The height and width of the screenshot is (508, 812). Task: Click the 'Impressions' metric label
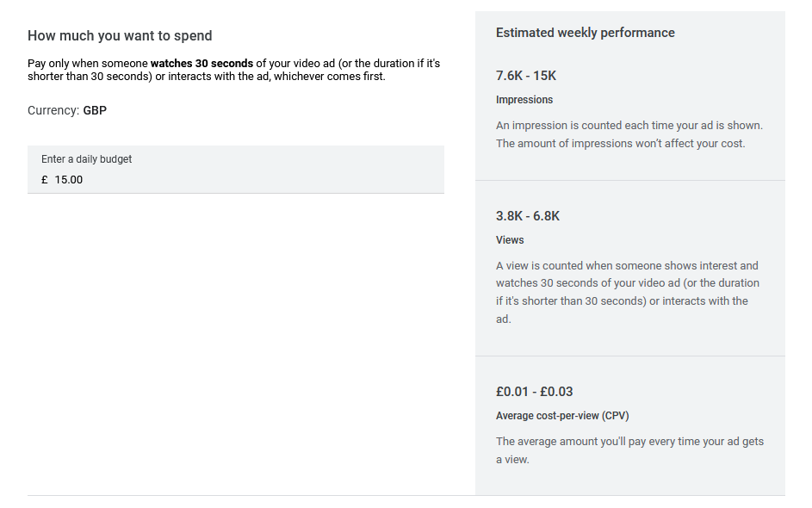click(x=524, y=100)
